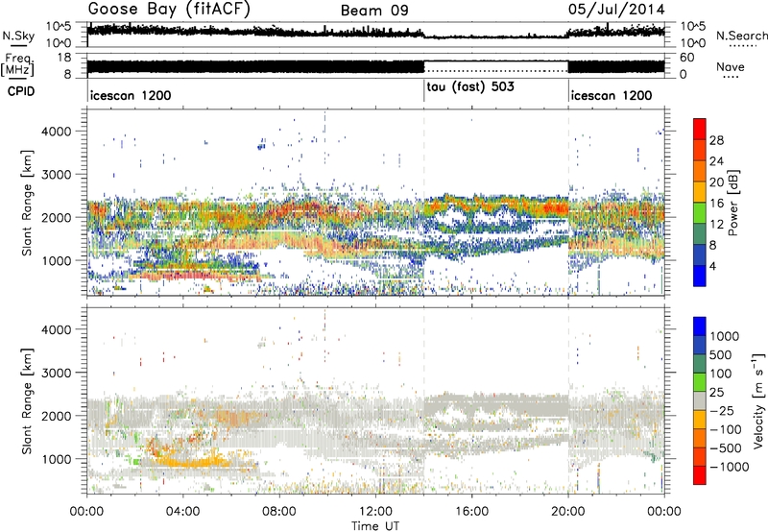The height and width of the screenshot is (532, 768).
Task: Click the '16:00' time axis label
Action: (x=471, y=512)
